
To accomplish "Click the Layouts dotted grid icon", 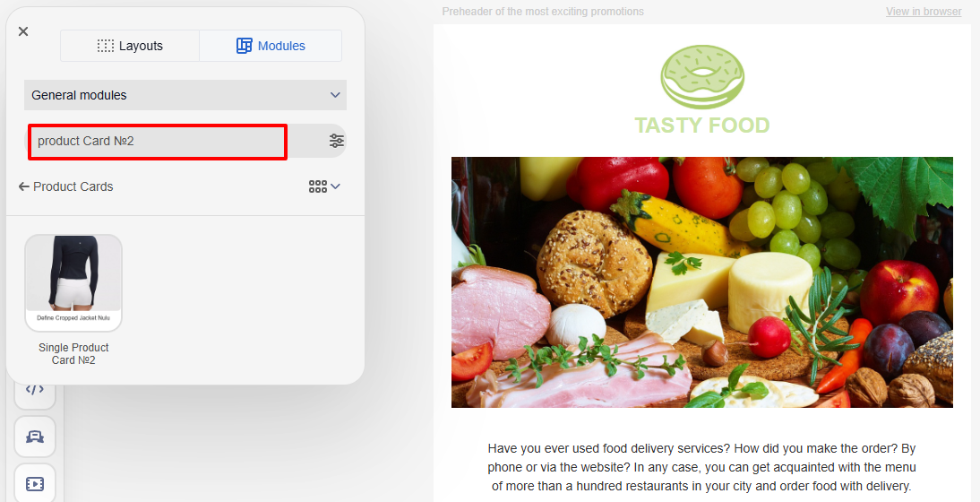I will click(x=106, y=46).
